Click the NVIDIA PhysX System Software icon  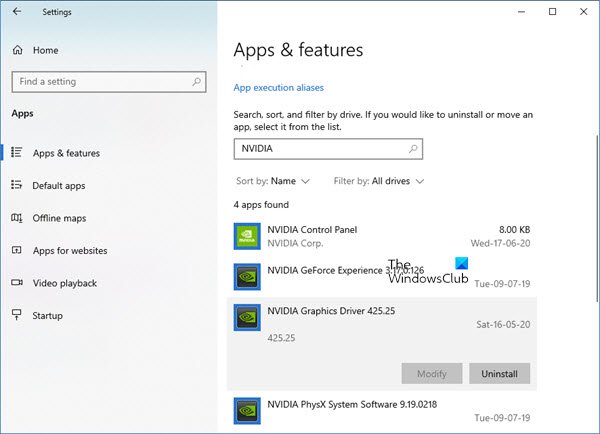point(247,411)
